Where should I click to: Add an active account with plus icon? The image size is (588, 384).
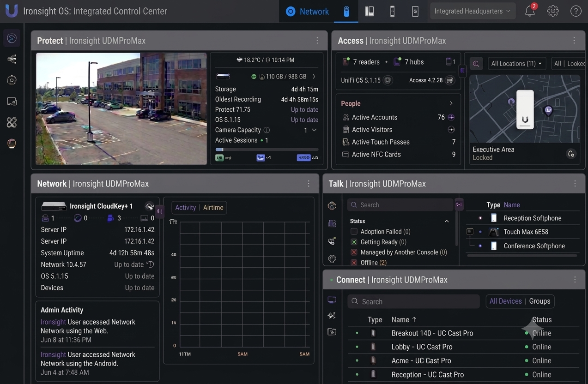451,117
